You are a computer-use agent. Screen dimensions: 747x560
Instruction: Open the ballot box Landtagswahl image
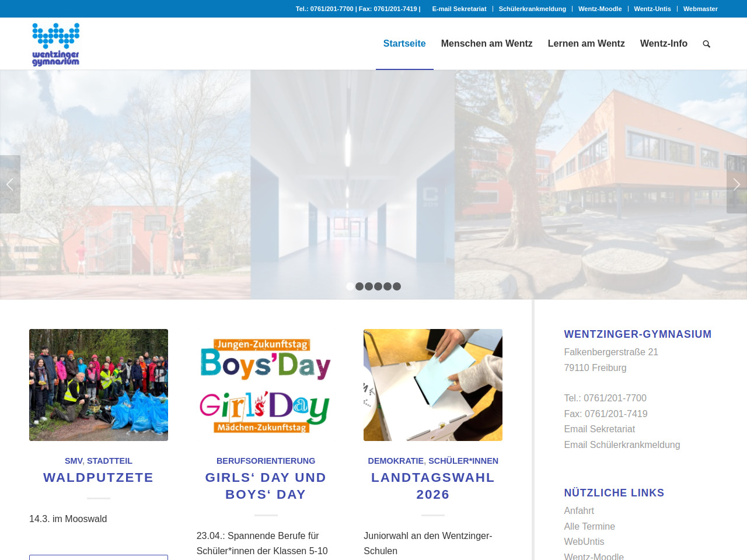(x=432, y=385)
